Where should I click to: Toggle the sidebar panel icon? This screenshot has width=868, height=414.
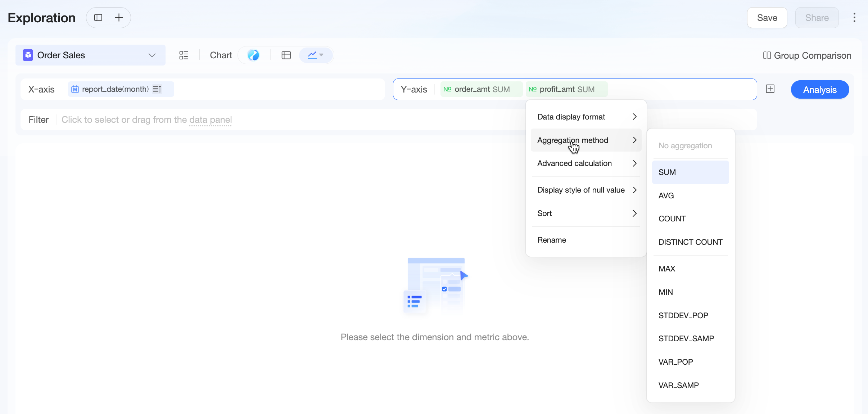pyautogui.click(x=98, y=18)
